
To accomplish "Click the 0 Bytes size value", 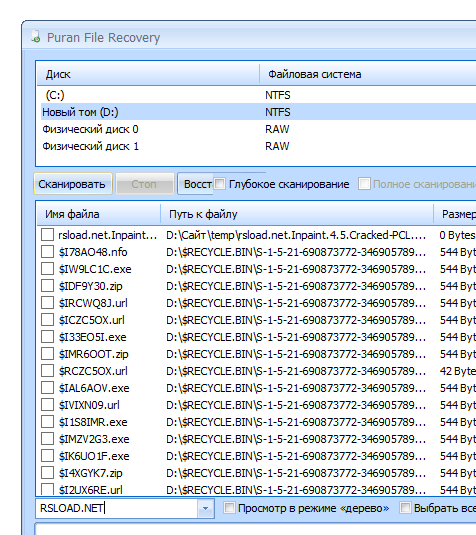I will (x=458, y=235).
